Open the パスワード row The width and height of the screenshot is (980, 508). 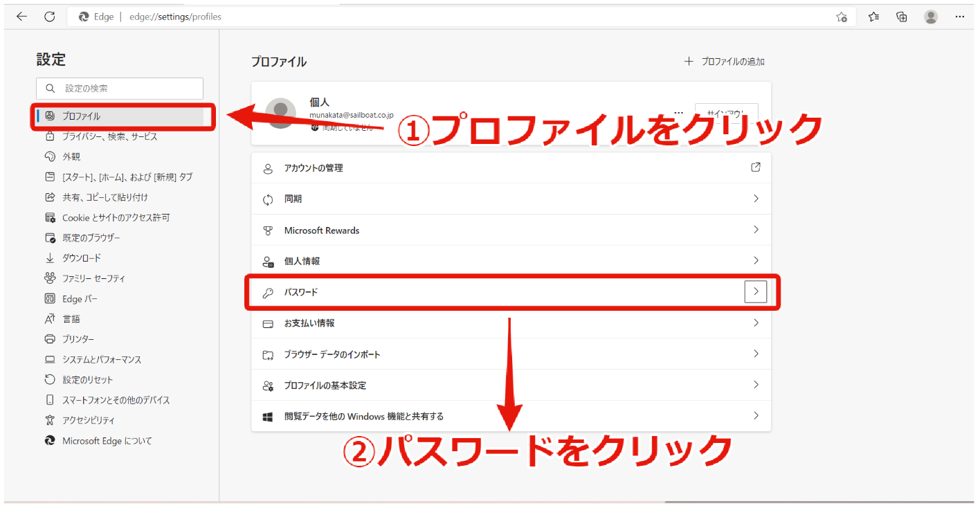click(511, 292)
